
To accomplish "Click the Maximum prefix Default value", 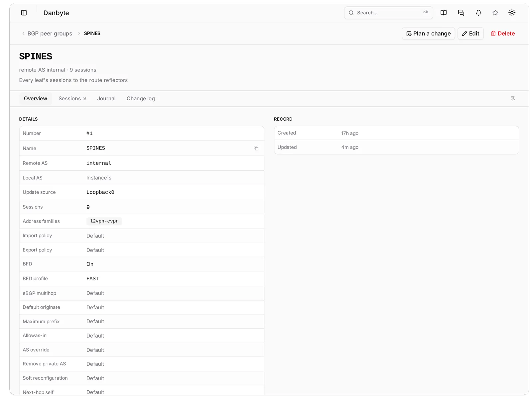I will click(x=95, y=322).
